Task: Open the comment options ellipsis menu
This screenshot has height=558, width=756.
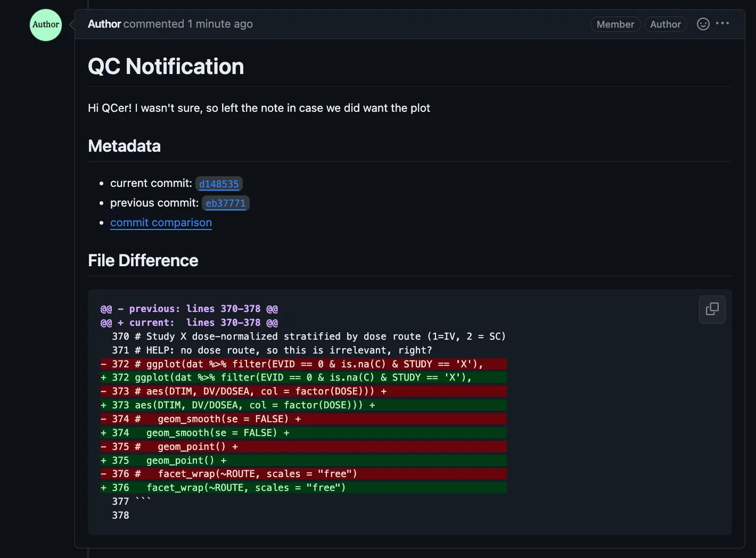Action: [x=722, y=23]
